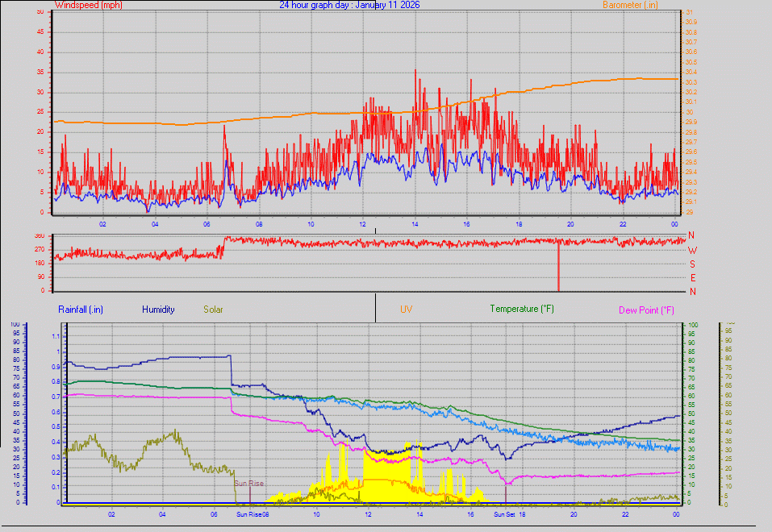Select the Solar legend label

point(214,309)
